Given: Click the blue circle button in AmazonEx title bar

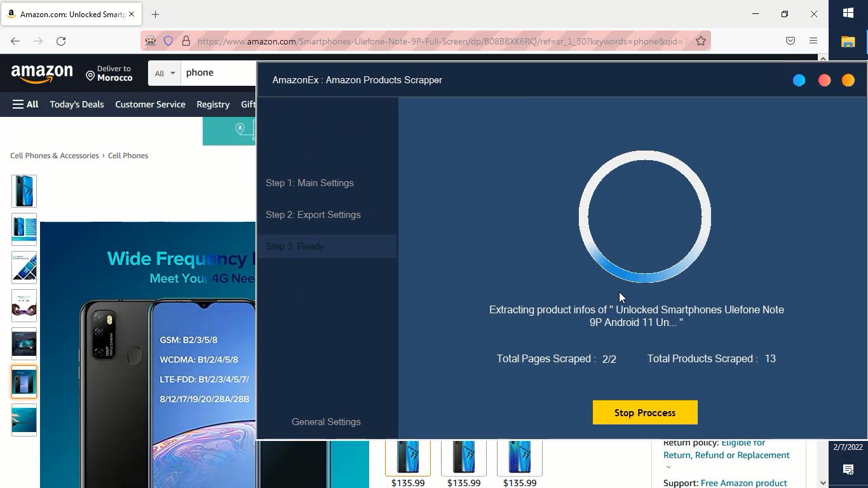Looking at the screenshot, I should point(799,80).
